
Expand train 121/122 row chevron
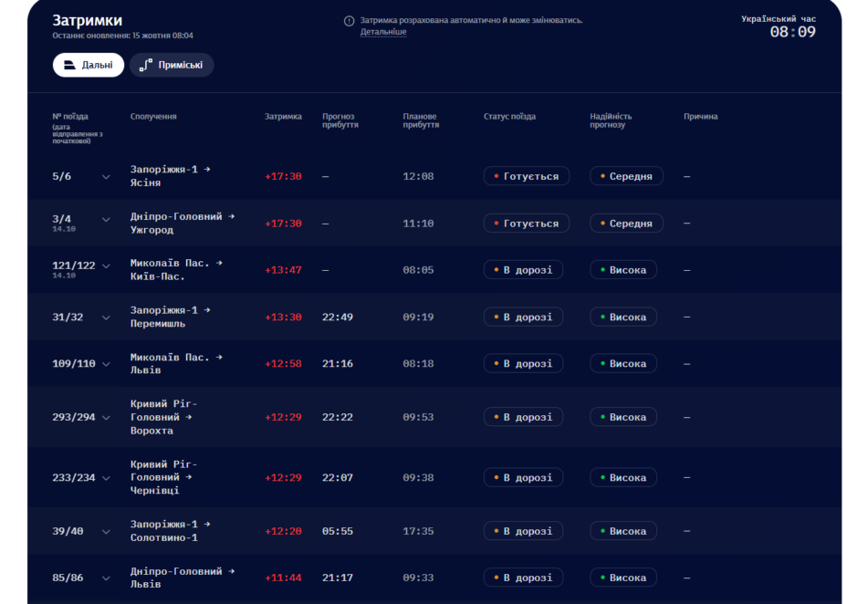click(x=106, y=266)
